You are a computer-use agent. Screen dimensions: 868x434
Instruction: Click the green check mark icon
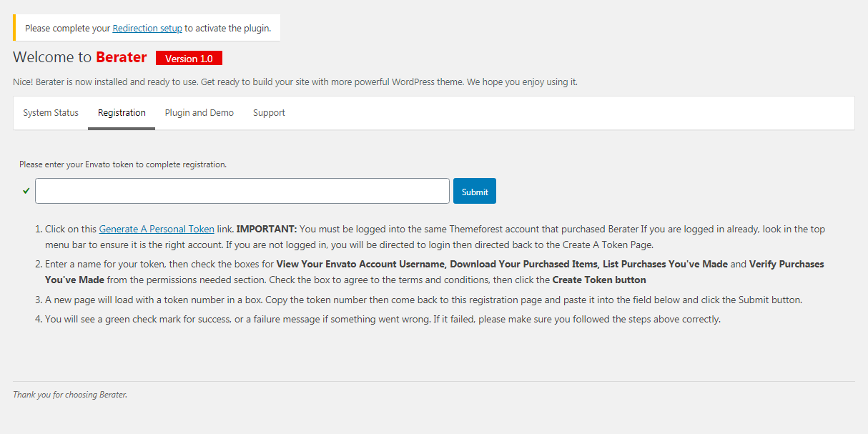pos(26,191)
